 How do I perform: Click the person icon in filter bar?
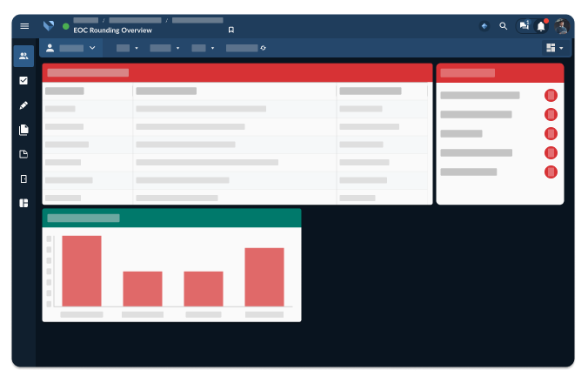pos(50,48)
